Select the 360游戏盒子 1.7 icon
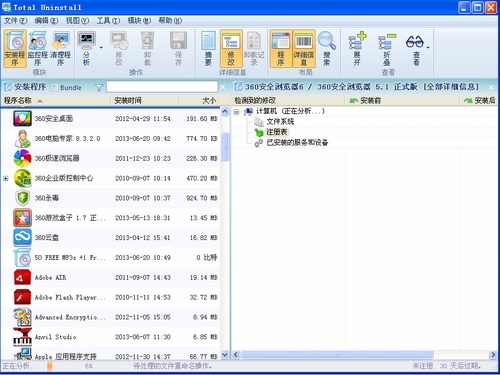 pos(22,218)
